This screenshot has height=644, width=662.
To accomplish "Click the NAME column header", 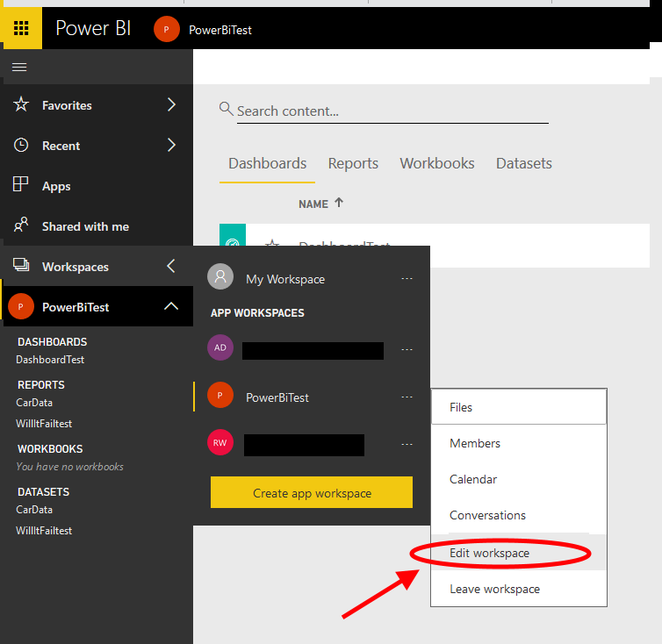I will pyautogui.click(x=313, y=204).
